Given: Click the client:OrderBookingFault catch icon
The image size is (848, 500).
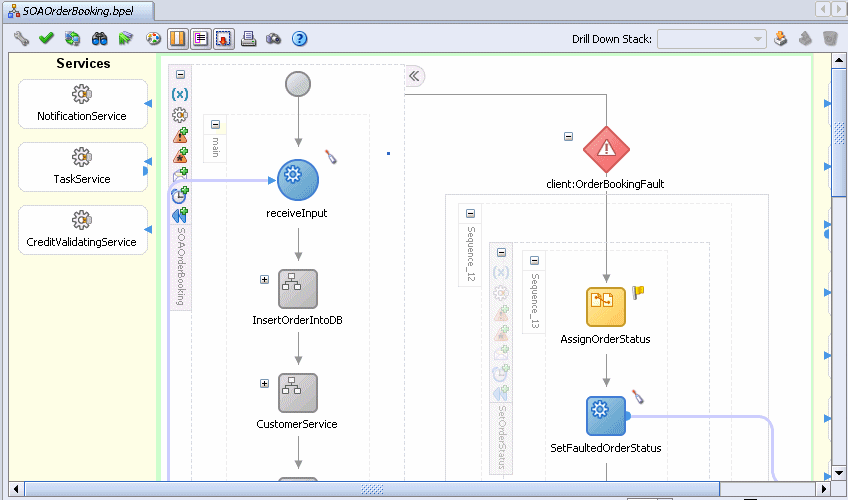Looking at the screenshot, I should pos(606,149).
